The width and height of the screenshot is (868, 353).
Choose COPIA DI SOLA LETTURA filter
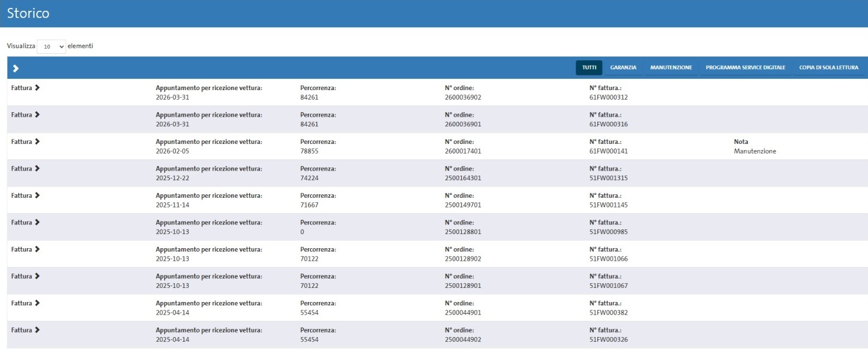(829, 67)
